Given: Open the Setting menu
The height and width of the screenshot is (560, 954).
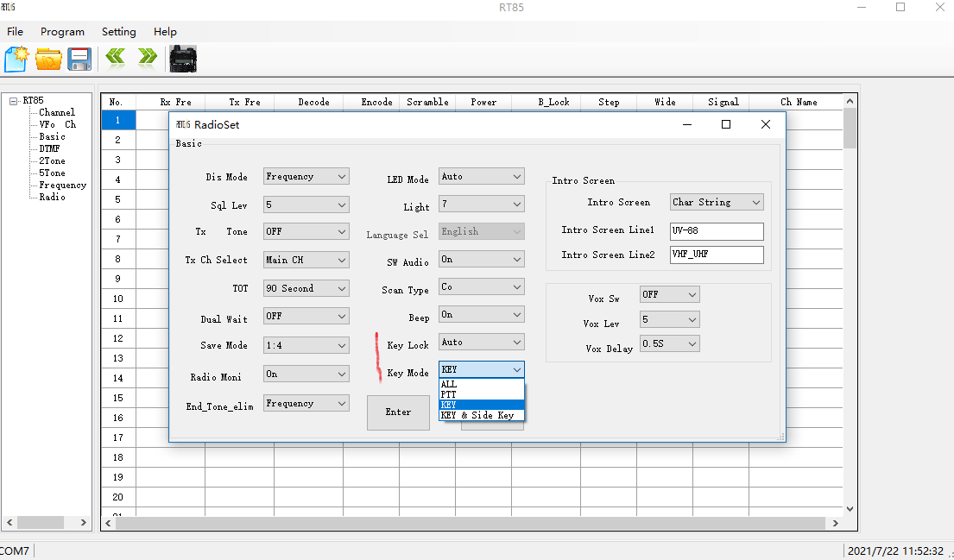Looking at the screenshot, I should tap(118, 32).
